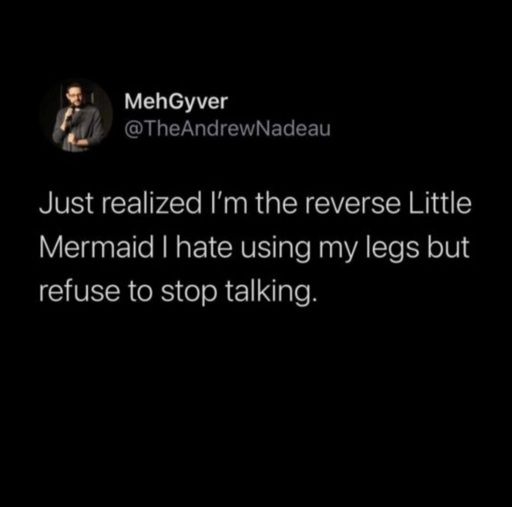Click the word "refuse" in the tweet

79,292
